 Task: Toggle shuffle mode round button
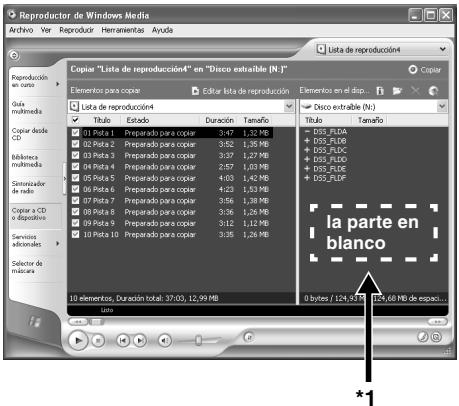(248, 337)
